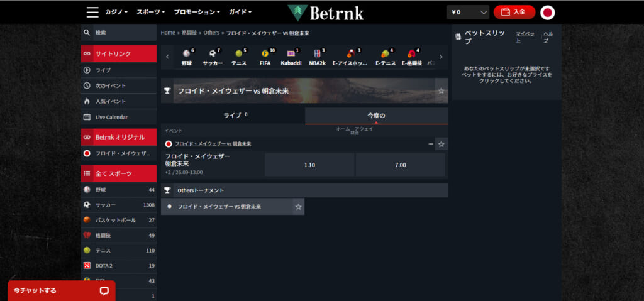
Task: Switch to the 今度の tab
Action: pos(376,116)
